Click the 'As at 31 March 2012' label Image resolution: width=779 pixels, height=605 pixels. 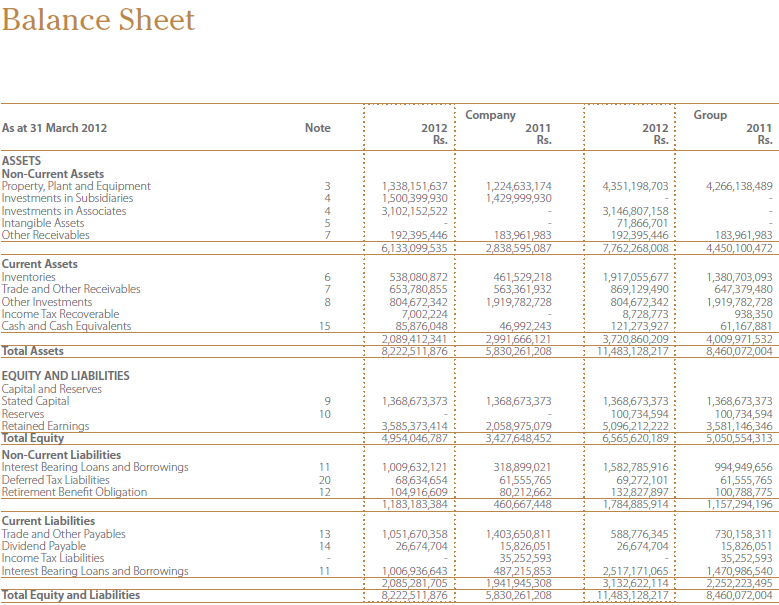[x=55, y=128]
